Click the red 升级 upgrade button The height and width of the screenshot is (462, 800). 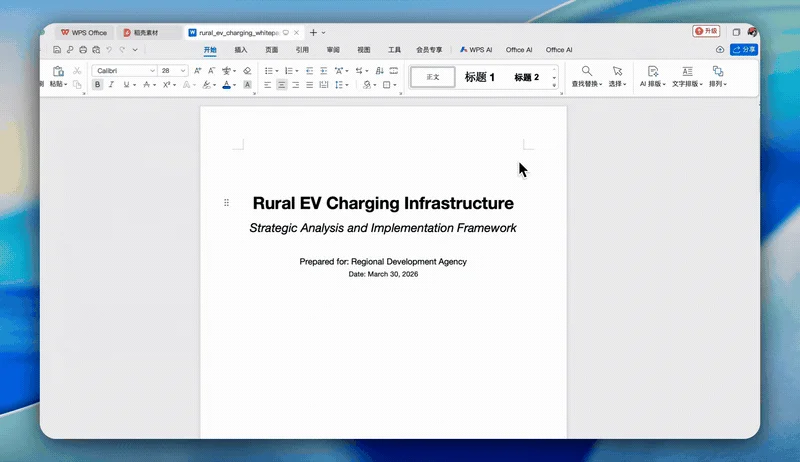tap(706, 31)
